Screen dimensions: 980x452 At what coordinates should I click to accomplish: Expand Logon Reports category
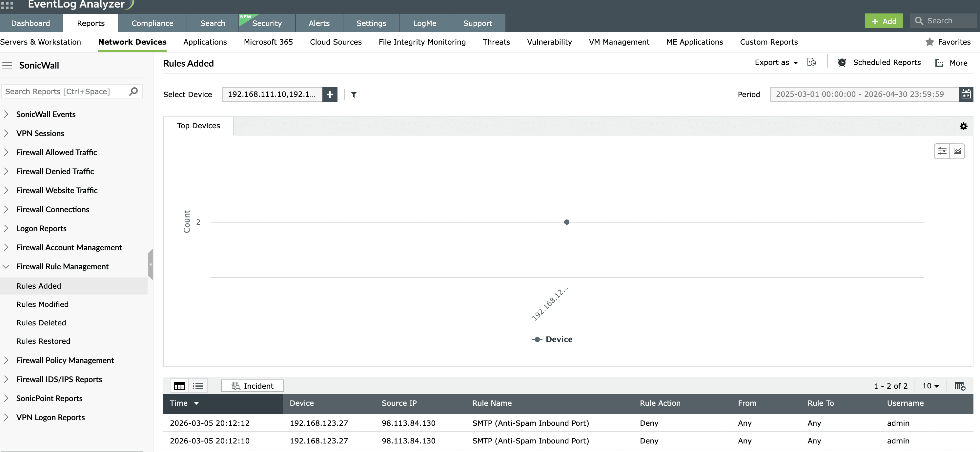(6, 228)
